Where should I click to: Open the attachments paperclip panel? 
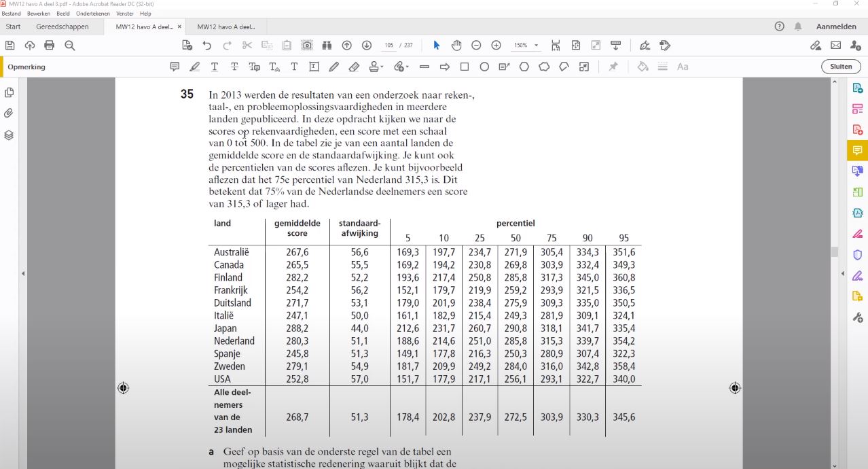(9, 114)
